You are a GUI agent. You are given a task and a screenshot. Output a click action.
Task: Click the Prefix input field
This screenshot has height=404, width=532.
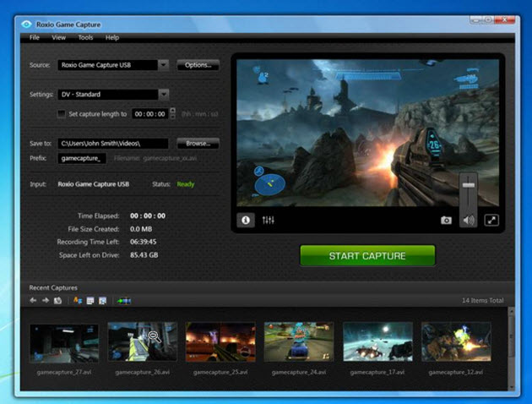click(82, 158)
